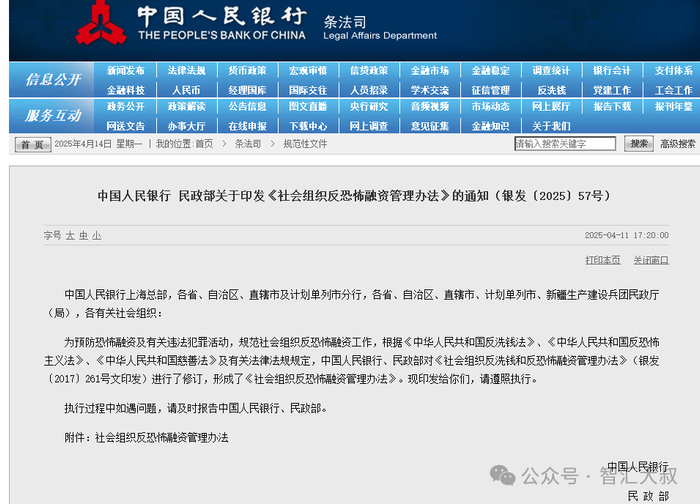Select 市场动态 in the service menu

tap(491, 107)
